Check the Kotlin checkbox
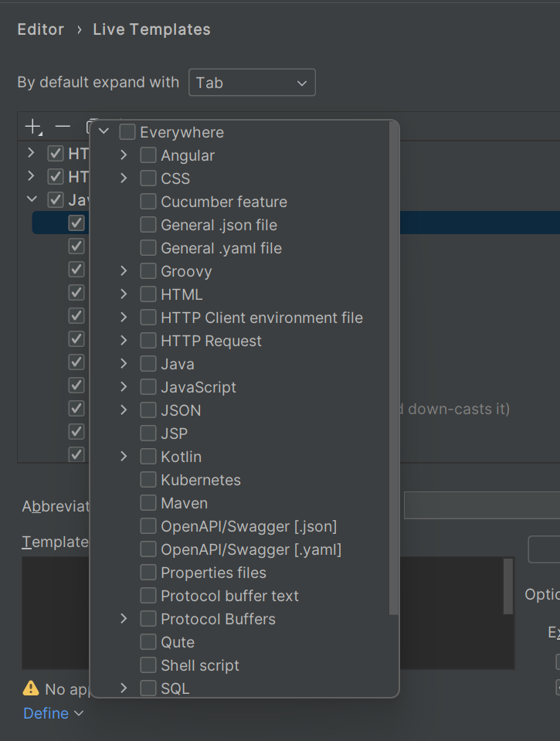 pos(148,456)
